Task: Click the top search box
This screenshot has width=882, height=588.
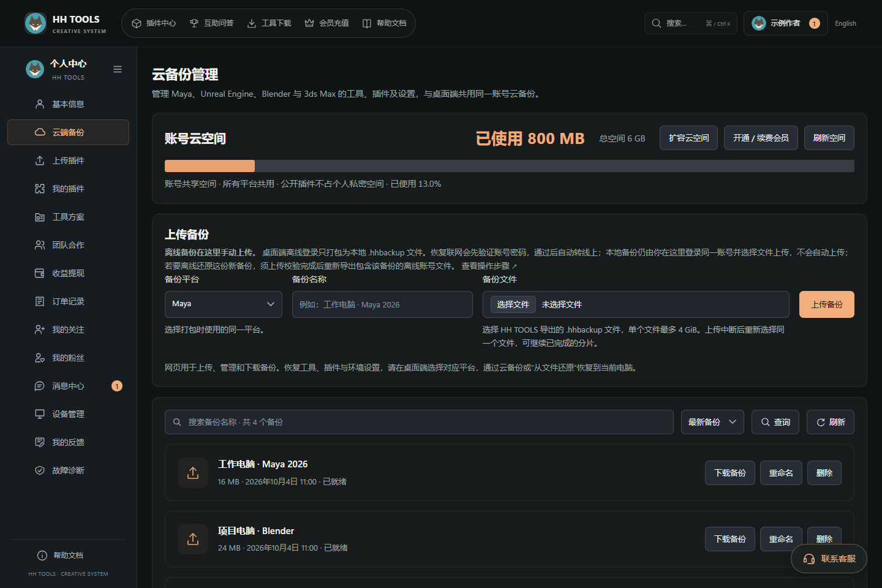Action: (x=690, y=23)
